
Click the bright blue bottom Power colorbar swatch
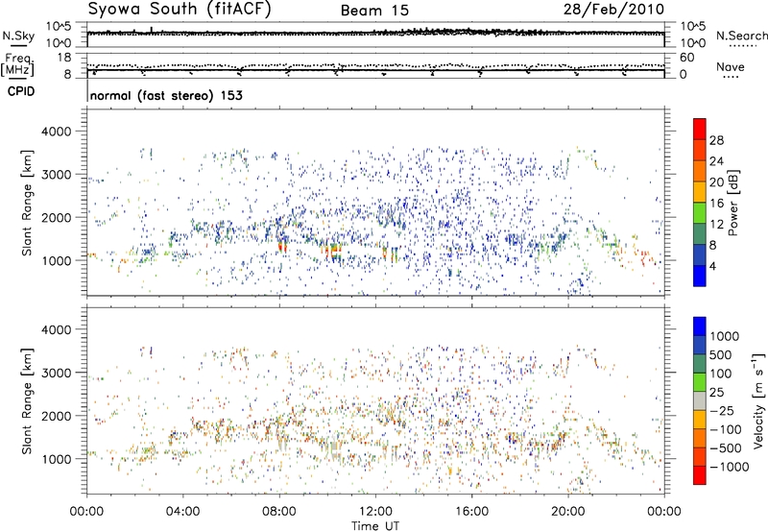[x=700, y=276]
